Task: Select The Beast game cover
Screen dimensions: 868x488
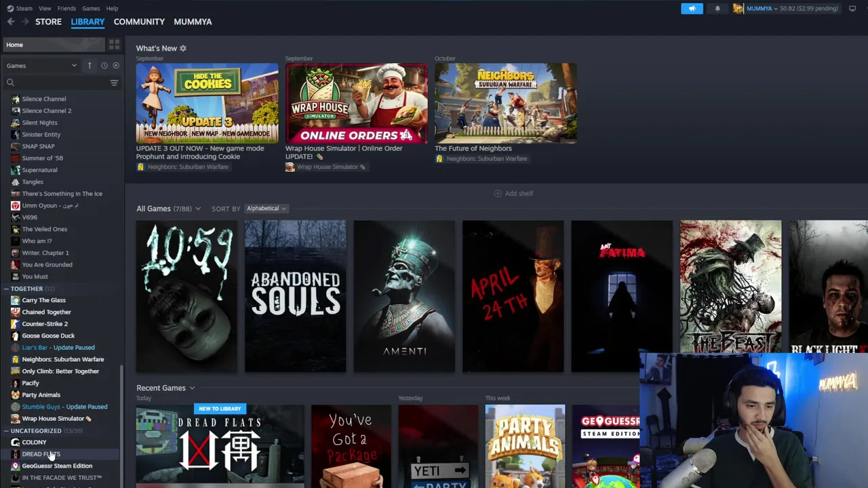Action: [730, 287]
